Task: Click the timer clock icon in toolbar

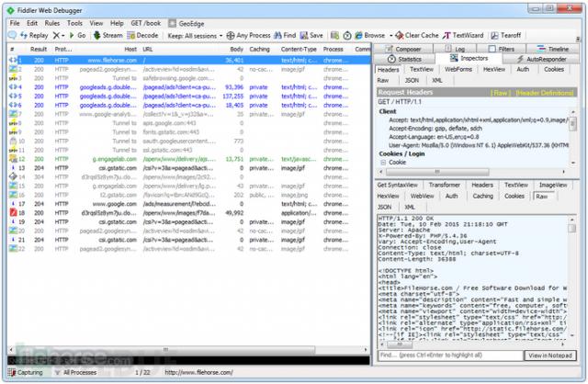Action: click(x=347, y=36)
